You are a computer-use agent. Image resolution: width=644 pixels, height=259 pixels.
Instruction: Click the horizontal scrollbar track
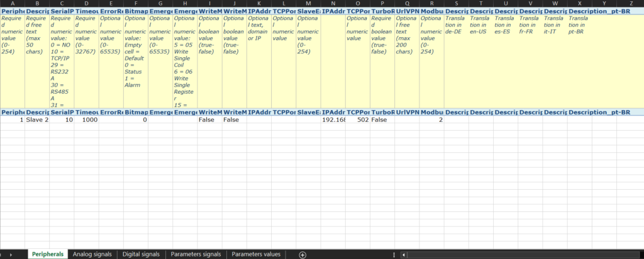[525, 255]
